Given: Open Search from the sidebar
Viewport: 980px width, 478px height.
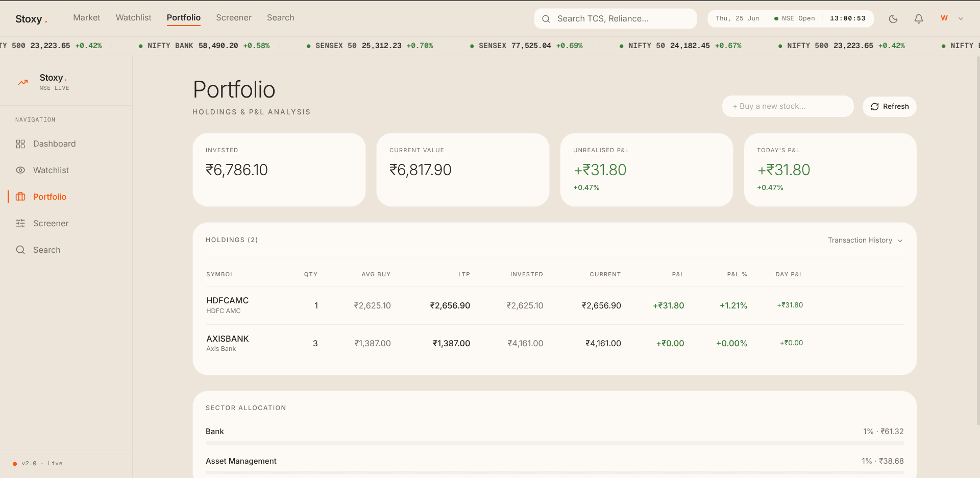Looking at the screenshot, I should 66,250.
